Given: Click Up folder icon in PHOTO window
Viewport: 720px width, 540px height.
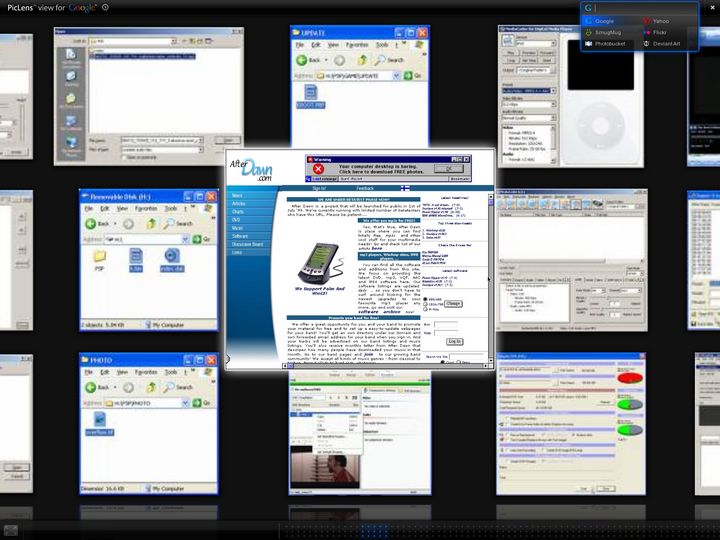Looking at the screenshot, I should [152, 388].
